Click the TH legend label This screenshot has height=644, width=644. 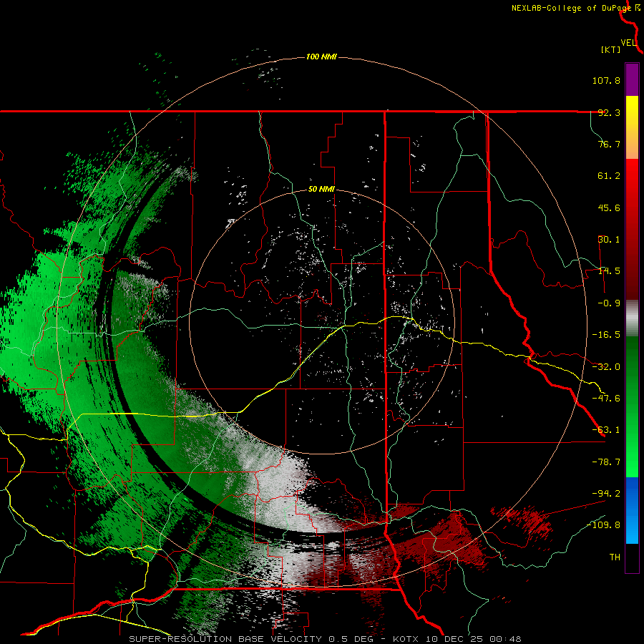(x=615, y=557)
